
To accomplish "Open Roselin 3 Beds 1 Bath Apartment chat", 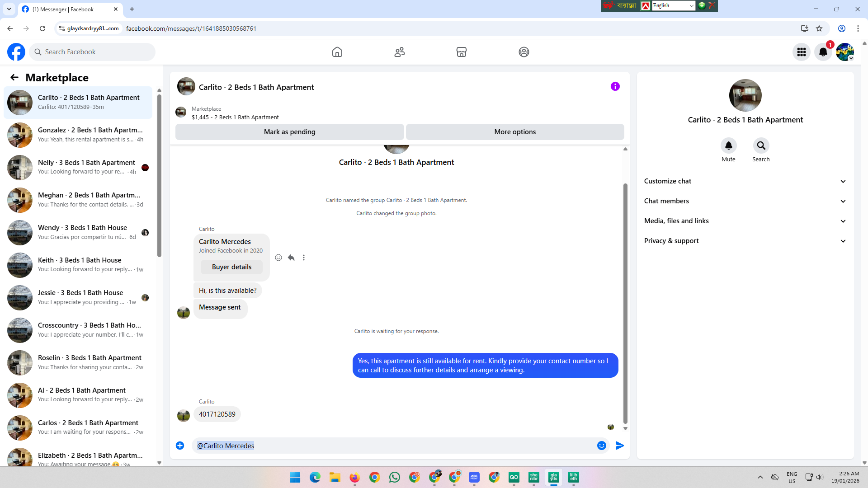I will coord(78,362).
